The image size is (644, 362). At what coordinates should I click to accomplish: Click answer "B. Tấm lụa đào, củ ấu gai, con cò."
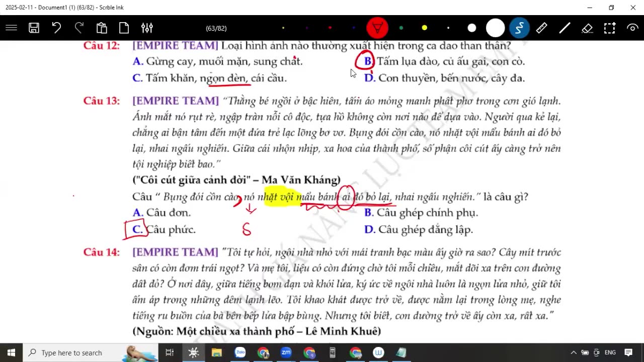coord(444,61)
